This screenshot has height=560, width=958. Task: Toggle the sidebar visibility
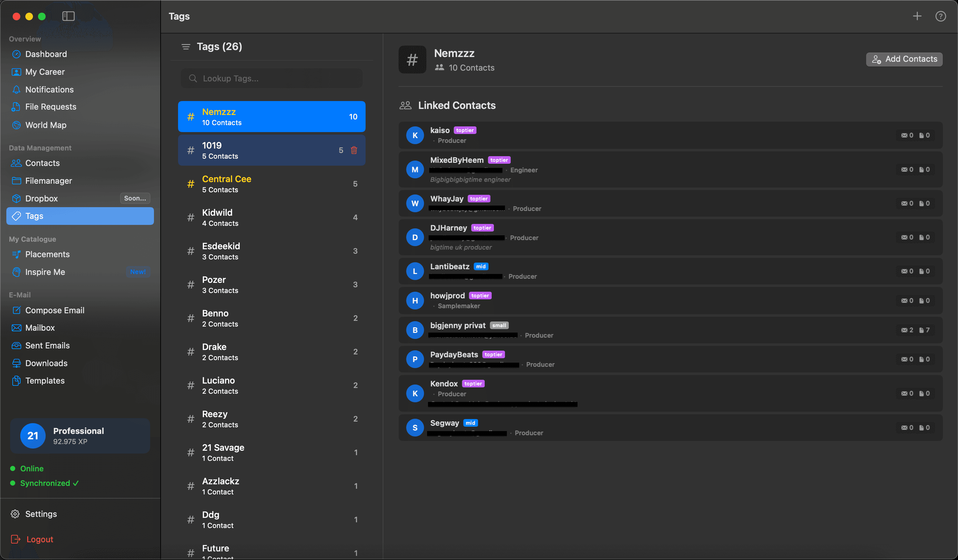pyautogui.click(x=69, y=16)
